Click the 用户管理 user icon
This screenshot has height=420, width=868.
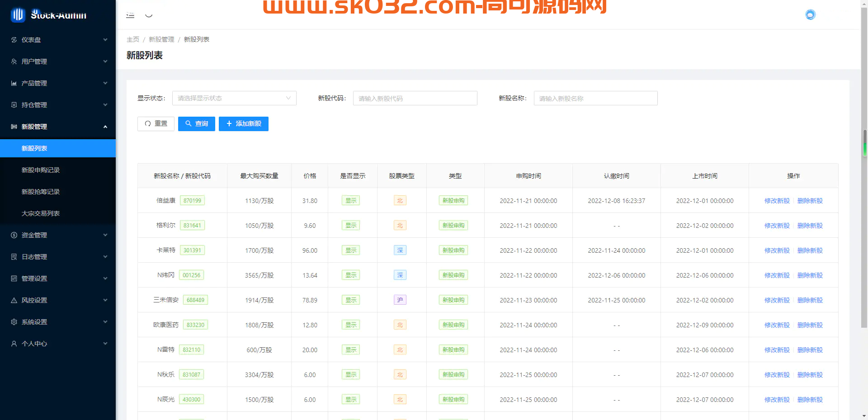pos(14,61)
